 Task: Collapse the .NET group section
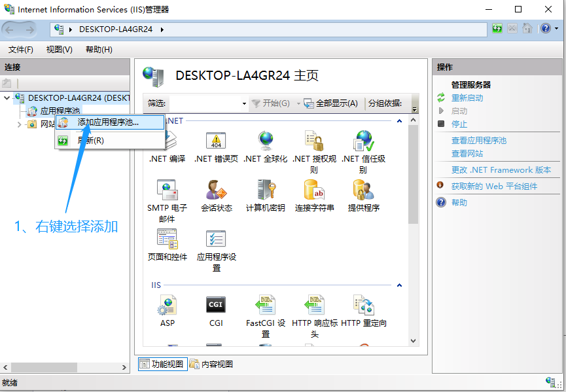399,121
